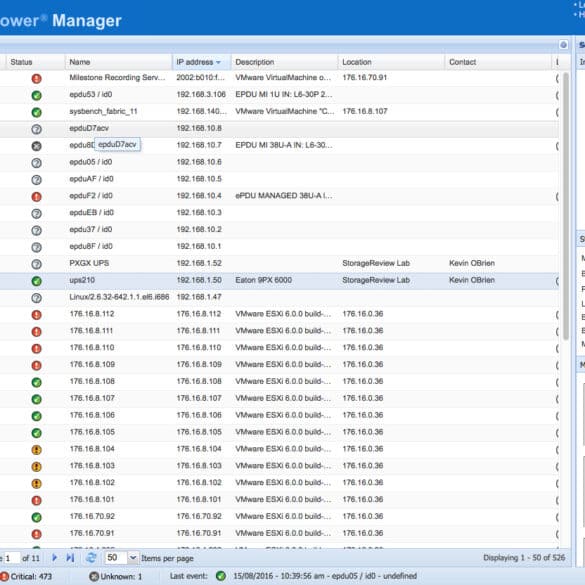Select the ups210 node name
The height and width of the screenshot is (585, 585).
pos(82,280)
